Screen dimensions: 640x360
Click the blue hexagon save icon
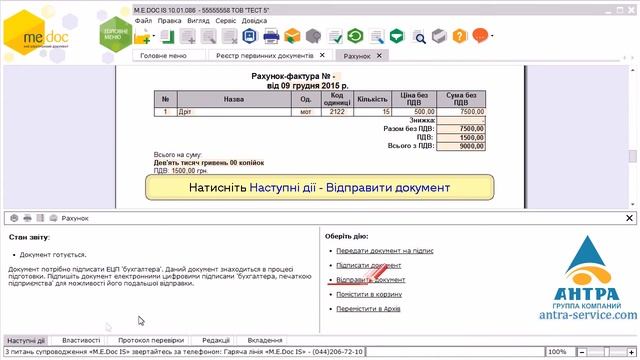coord(250,36)
